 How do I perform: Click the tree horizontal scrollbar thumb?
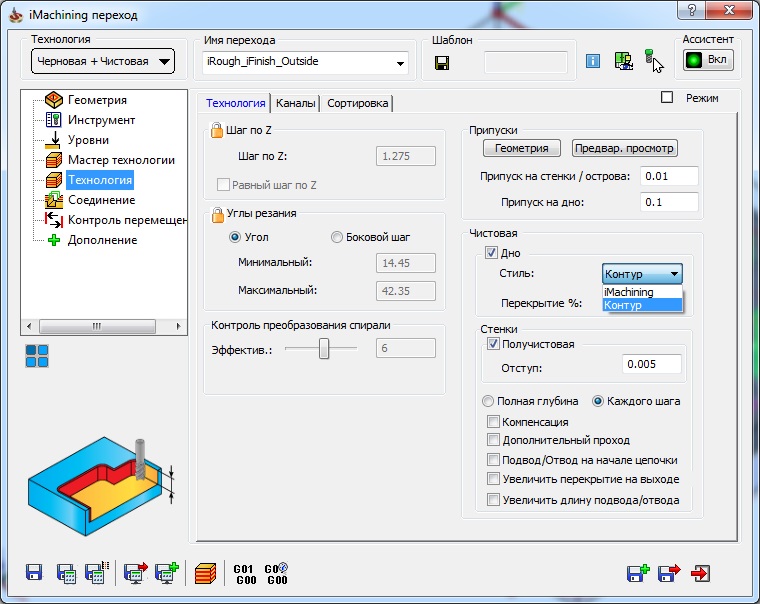tap(97, 326)
